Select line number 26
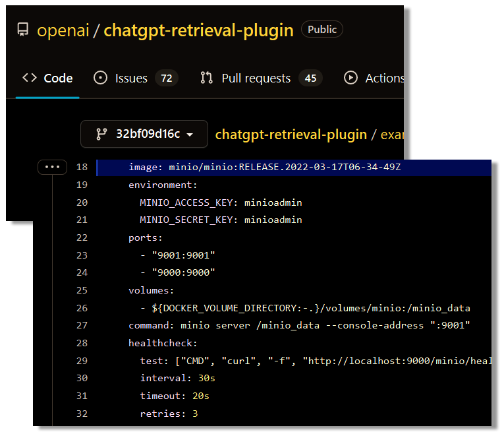The height and width of the screenshot is (434, 504). 82,308
